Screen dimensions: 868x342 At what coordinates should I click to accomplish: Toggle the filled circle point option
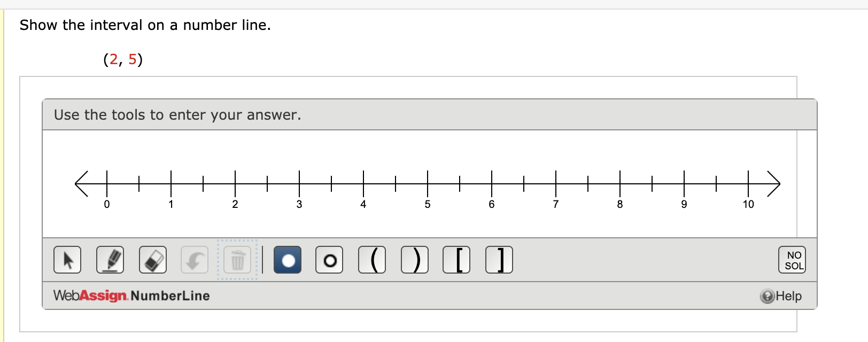(x=287, y=260)
